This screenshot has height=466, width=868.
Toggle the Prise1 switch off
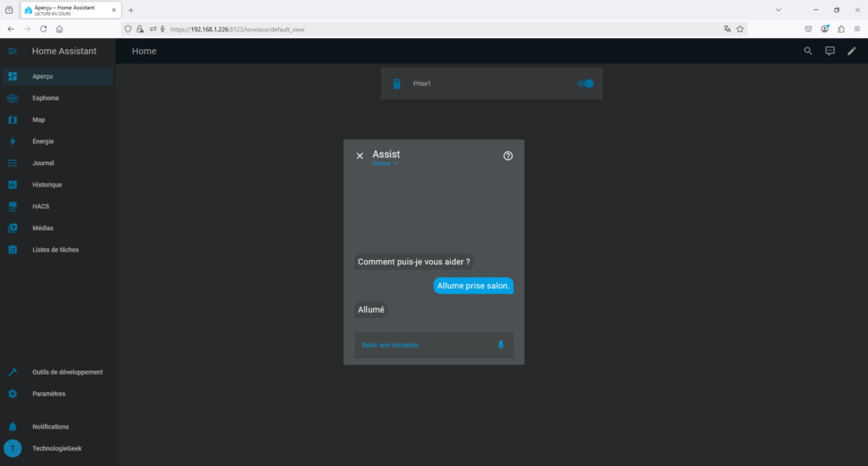pyautogui.click(x=585, y=84)
